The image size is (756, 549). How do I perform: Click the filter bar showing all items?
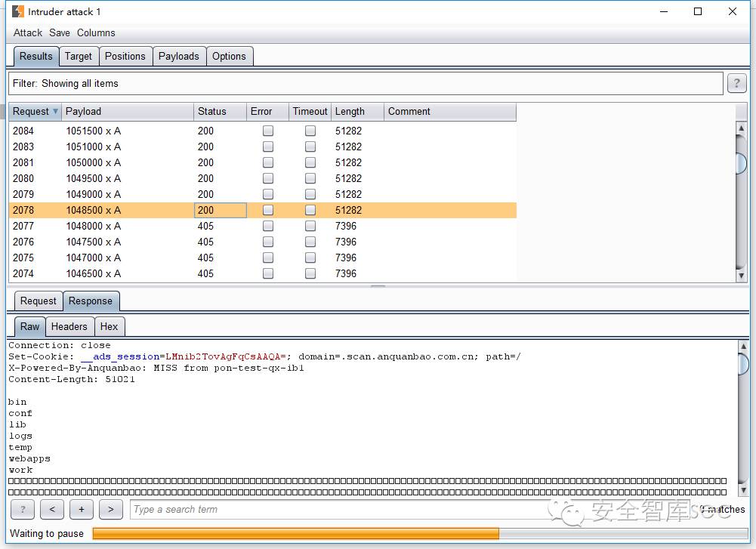pyautogui.click(x=366, y=83)
